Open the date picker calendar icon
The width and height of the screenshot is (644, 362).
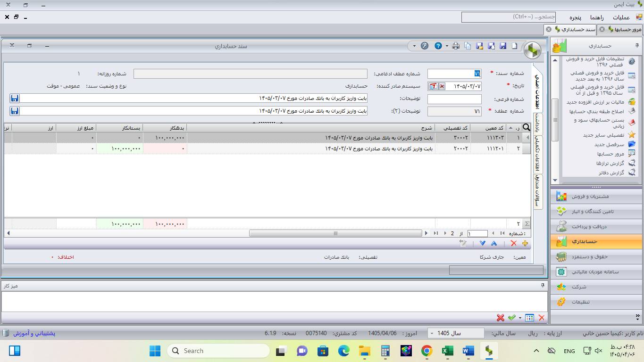pyautogui.click(x=433, y=86)
